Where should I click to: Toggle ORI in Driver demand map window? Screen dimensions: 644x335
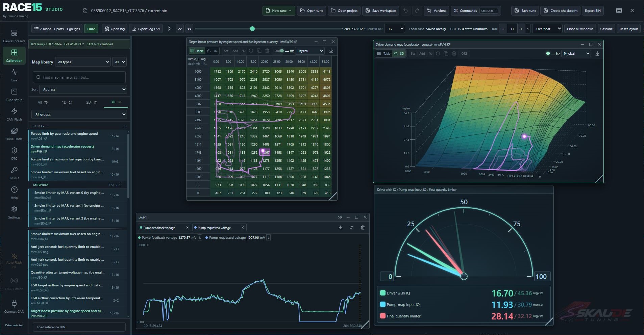click(x=464, y=53)
